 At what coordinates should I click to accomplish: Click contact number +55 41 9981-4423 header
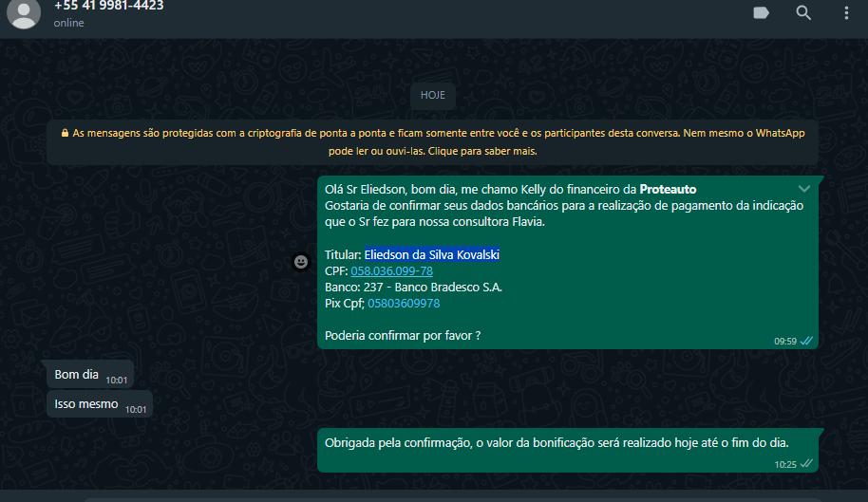108,6
